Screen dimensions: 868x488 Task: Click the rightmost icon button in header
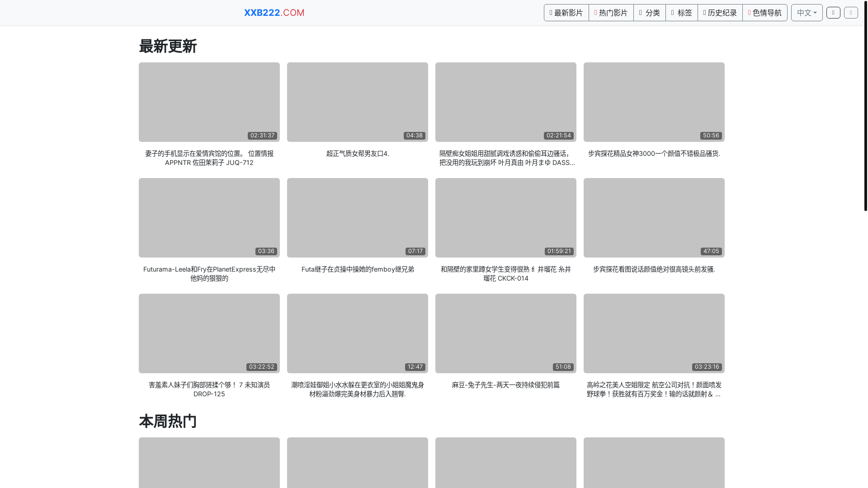tap(851, 13)
